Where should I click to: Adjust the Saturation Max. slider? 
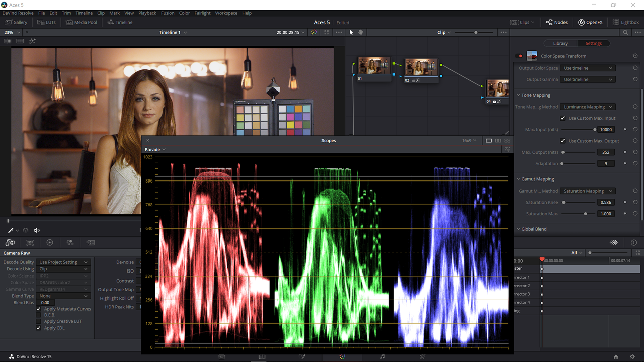(x=585, y=214)
